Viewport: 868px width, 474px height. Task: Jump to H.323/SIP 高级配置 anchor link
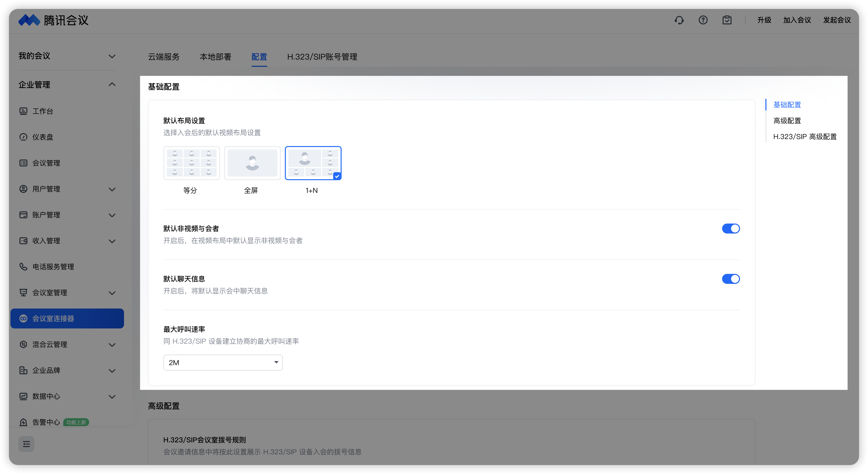point(805,136)
